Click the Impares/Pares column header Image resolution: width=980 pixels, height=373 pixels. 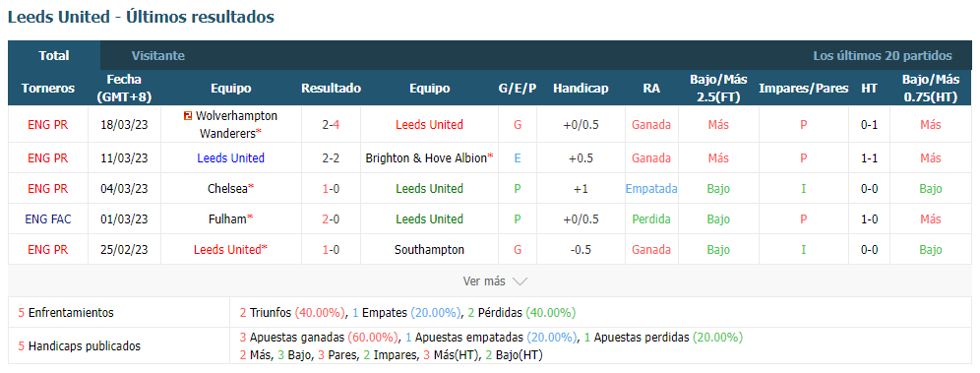click(x=804, y=89)
